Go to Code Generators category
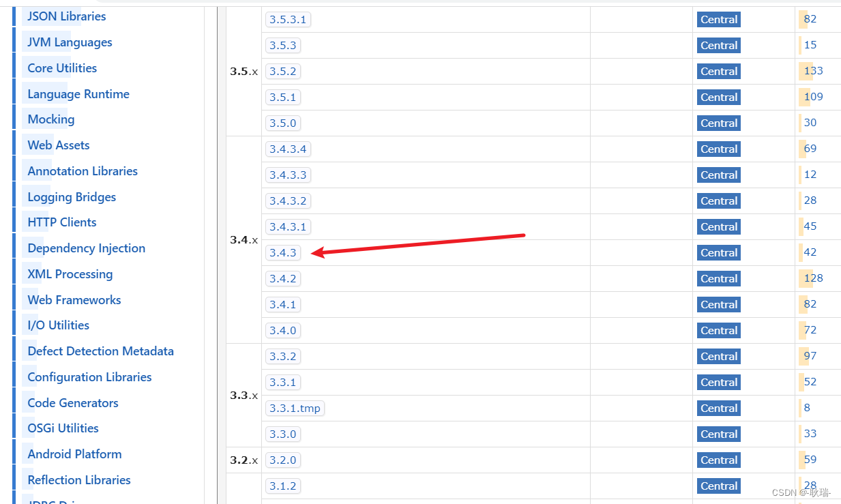Screen dimensions: 841x504 point(73,403)
